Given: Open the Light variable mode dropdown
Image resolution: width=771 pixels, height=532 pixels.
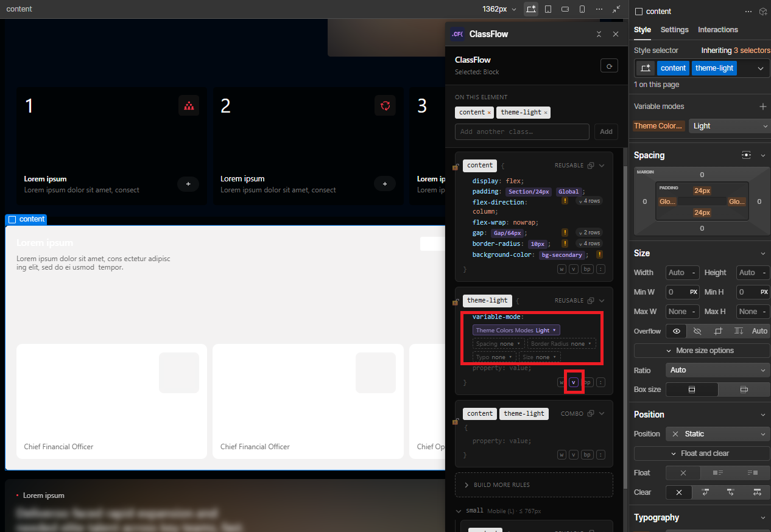Looking at the screenshot, I should [730, 126].
